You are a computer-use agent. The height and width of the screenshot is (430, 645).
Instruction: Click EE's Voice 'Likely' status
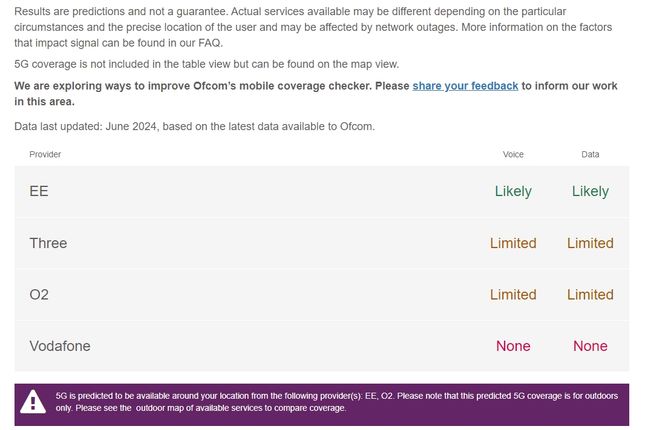pyautogui.click(x=513, y=191)
